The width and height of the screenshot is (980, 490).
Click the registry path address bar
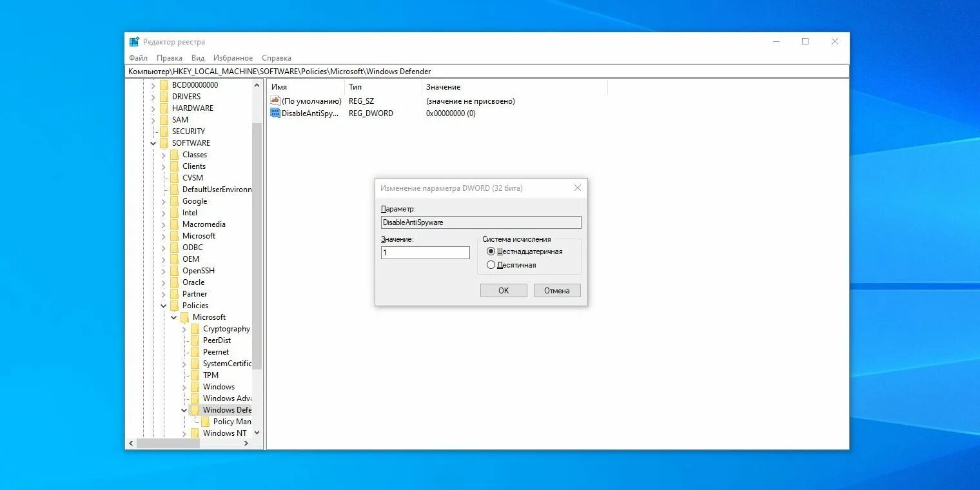click(x=487, y=72)
